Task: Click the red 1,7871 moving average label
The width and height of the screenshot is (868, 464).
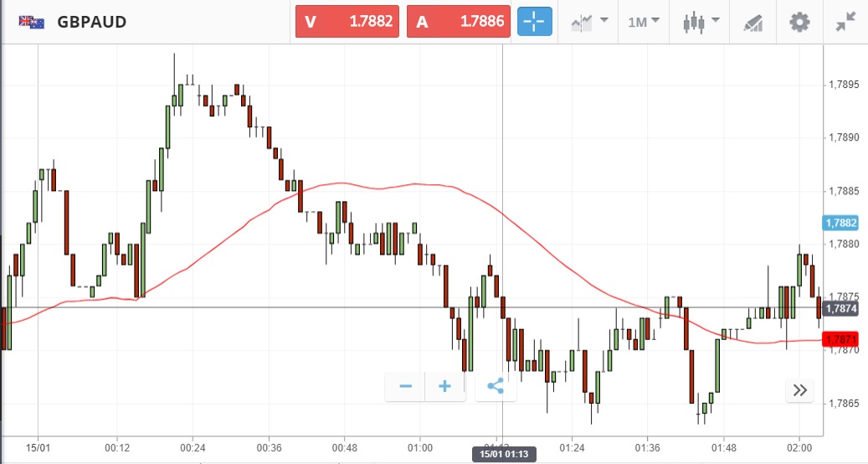Action: (840, 339)
